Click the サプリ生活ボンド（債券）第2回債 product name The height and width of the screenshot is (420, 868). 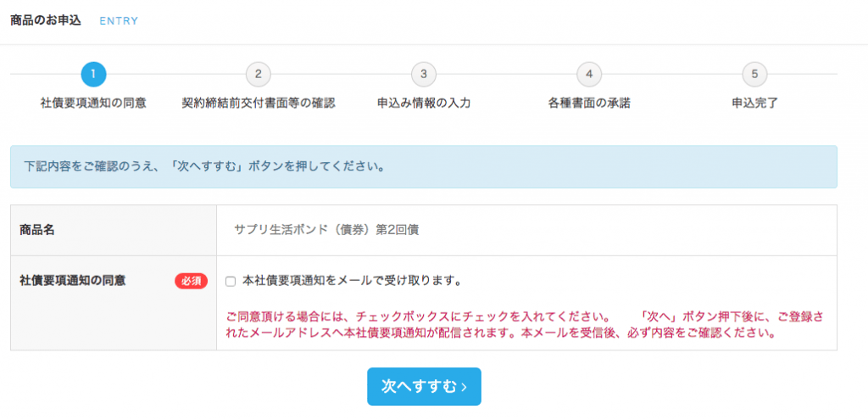click(326, 230)
